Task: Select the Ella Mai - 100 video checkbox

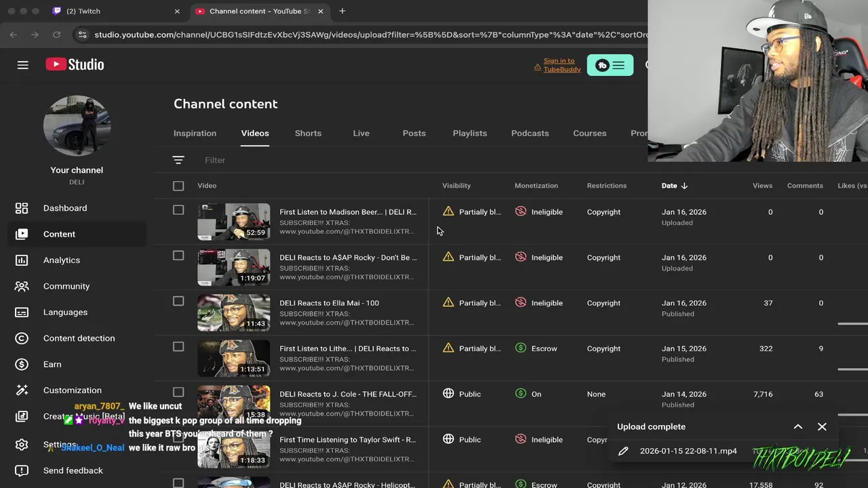Action: point(178,301)
